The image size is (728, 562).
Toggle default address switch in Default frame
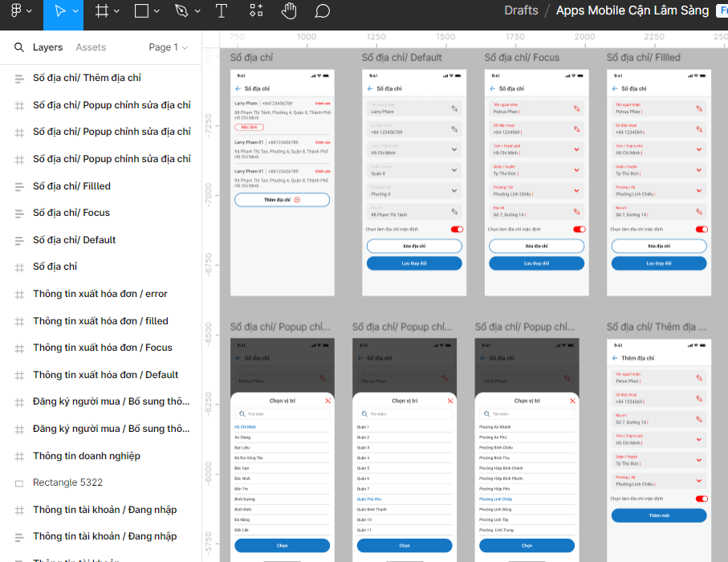coord(457,230)
